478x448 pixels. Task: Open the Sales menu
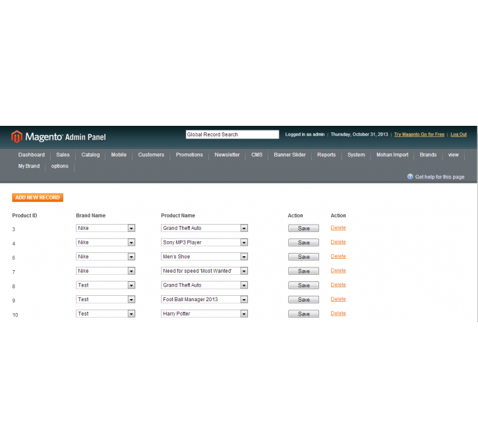(x=63, y=155)
